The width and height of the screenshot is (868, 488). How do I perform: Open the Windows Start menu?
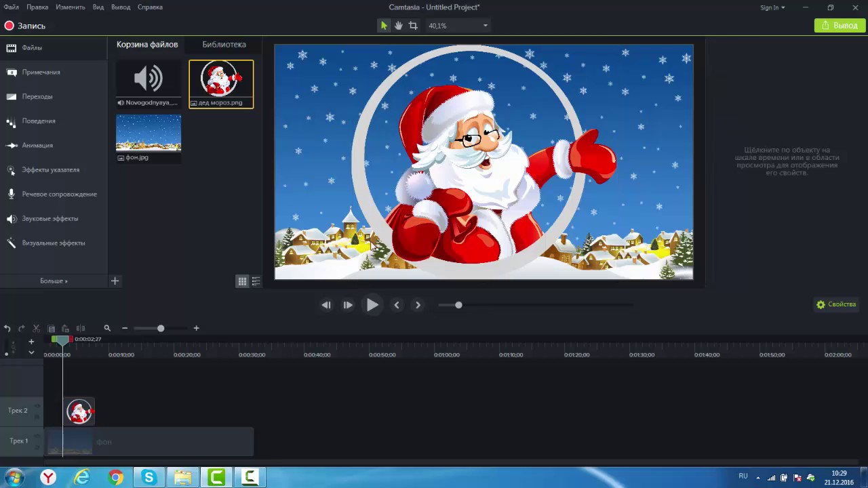click(x=14, y=478)
